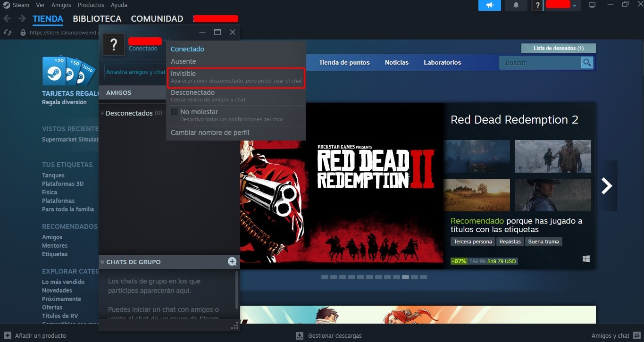The width and height of the screenshot is (644, 342).
Task: Click the plus icon in Chats de grupo
Action: tap(232, 262)
